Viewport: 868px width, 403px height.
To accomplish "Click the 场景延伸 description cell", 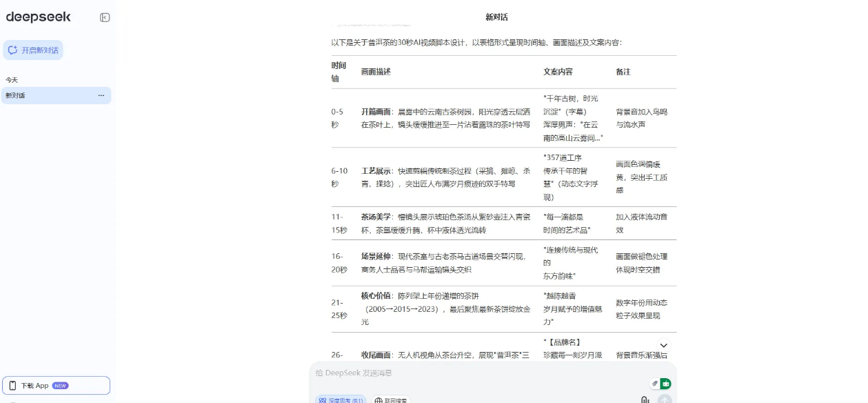I will 445,263.
